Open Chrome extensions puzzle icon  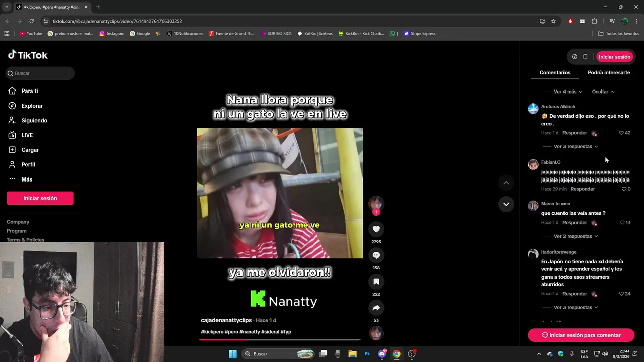(x=595, y=21)
